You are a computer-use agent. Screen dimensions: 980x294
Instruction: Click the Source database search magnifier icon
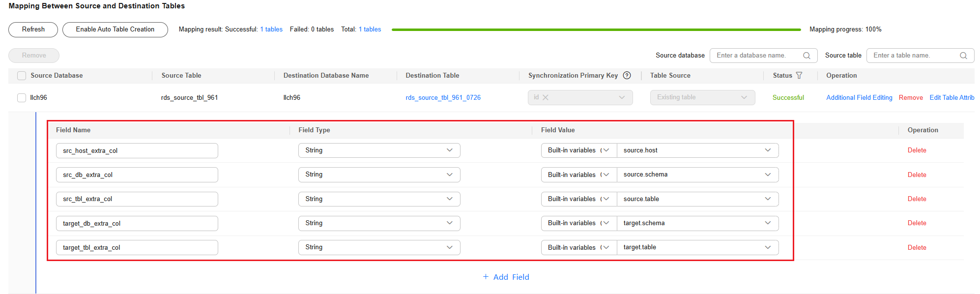tap(807, 56)
